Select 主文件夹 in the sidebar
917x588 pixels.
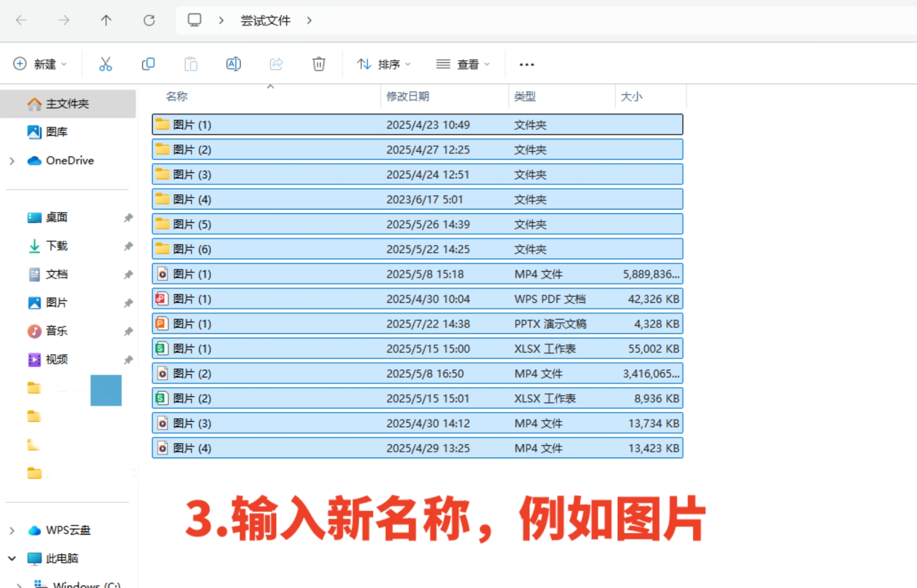pyautogui.click(x=67, y=104)
